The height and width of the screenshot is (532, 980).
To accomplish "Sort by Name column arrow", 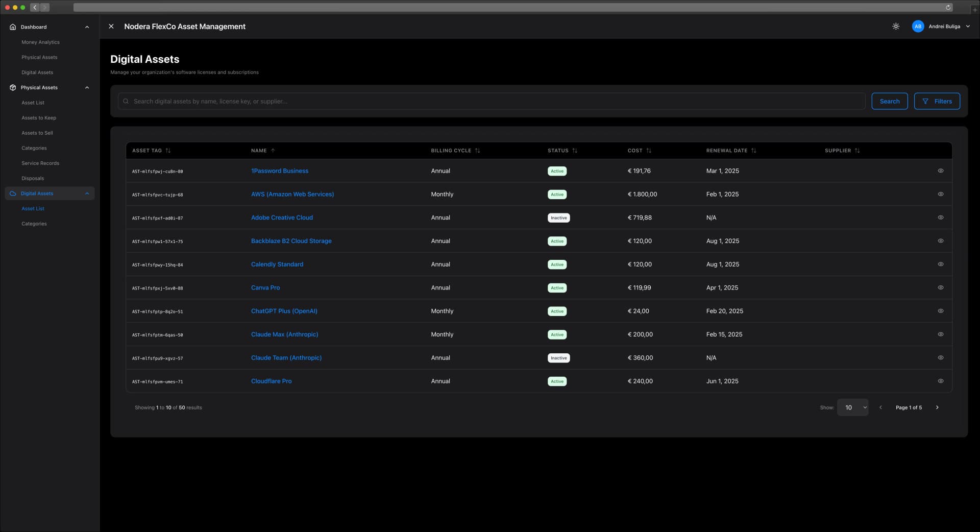I will [x=273, y=151].
